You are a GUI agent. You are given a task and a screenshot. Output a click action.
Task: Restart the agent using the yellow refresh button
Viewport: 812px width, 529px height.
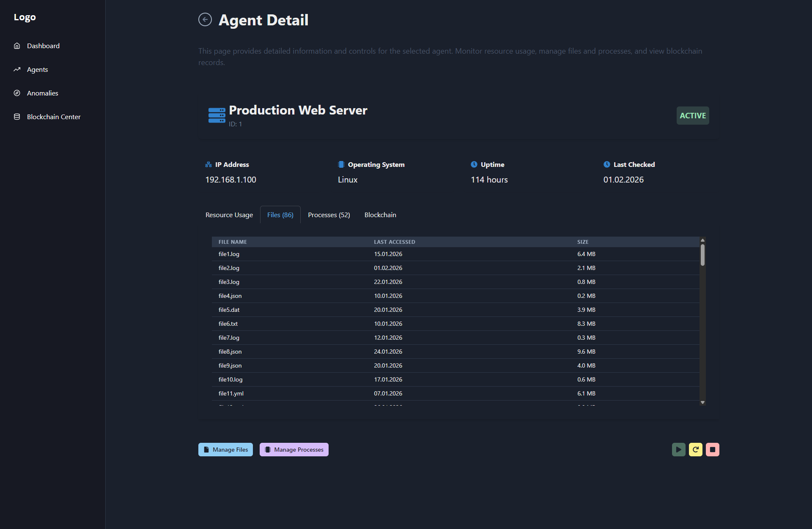(x=696, y=449)
